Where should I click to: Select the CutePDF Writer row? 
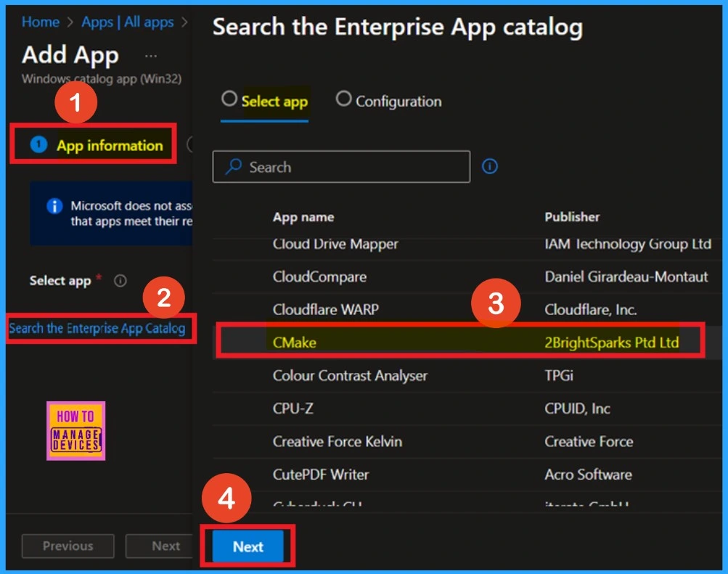pyautogui.click(x=467, y=475)
